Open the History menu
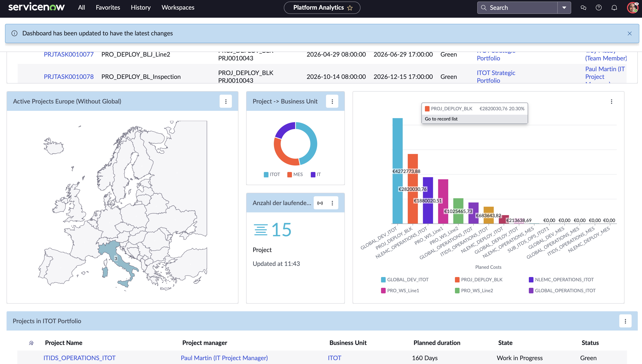 tap(140, 8)
